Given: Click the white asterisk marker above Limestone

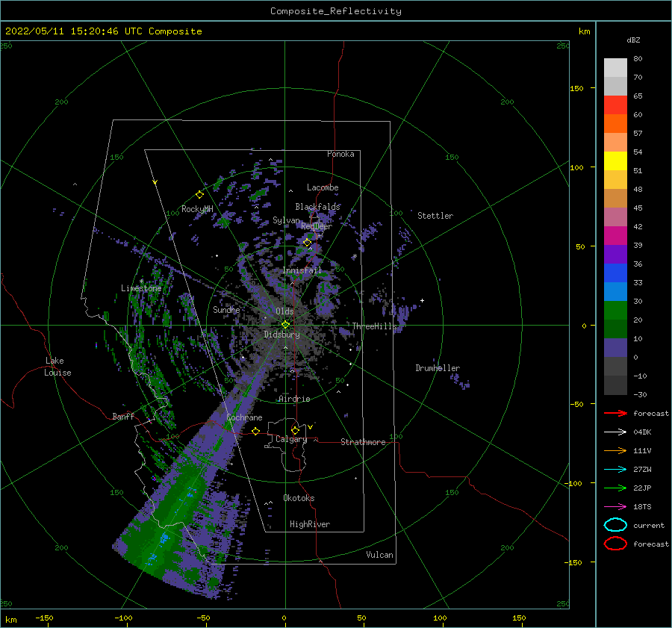Looking at the screenshot, I should 141,282.
